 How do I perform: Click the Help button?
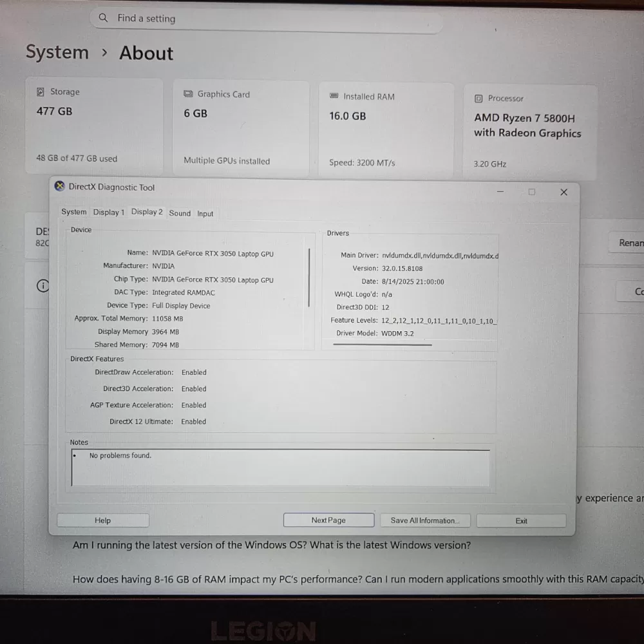click(102, 520)
